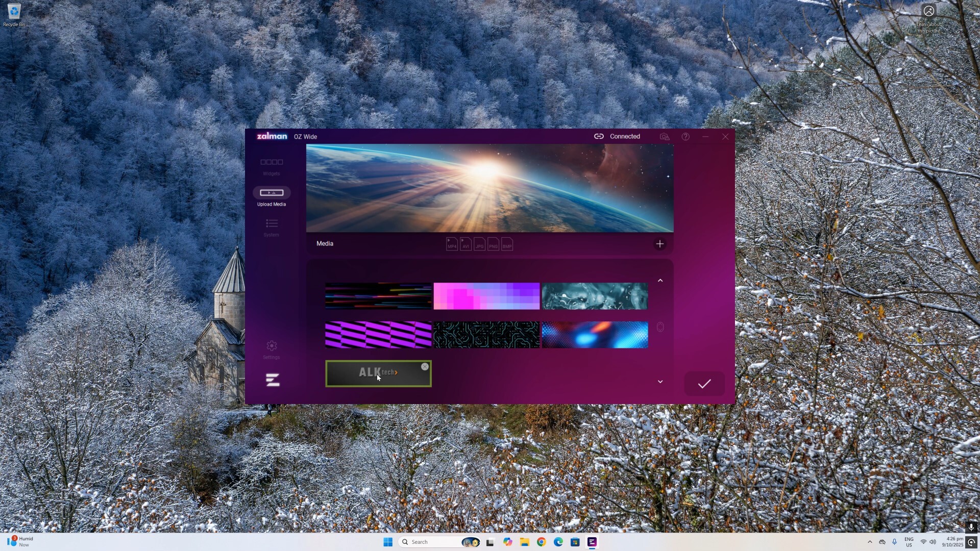Open the help question mark icon
This screenshot has height=551, width=980.
[x=685, y=137]
